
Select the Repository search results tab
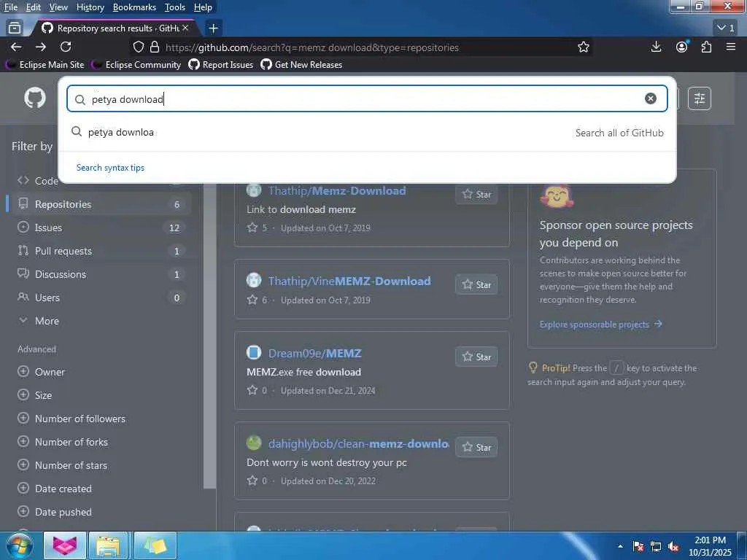pyautogui.click(x=115, y=28)
